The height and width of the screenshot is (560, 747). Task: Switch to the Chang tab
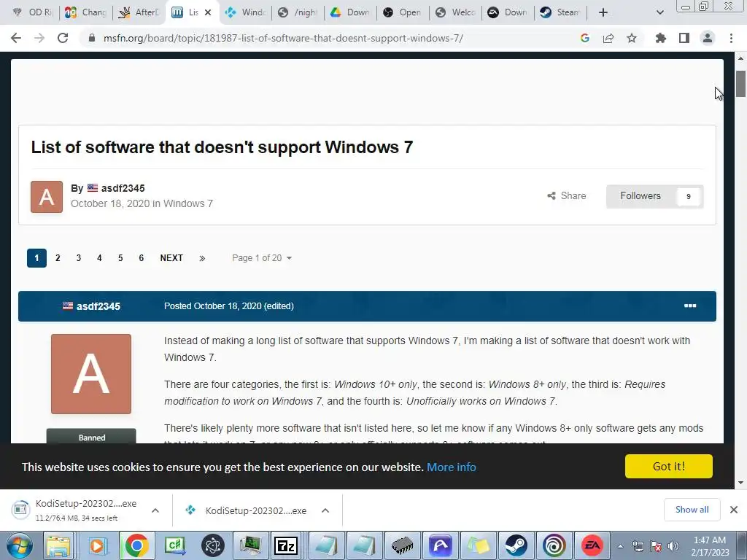tap(86, 12)
